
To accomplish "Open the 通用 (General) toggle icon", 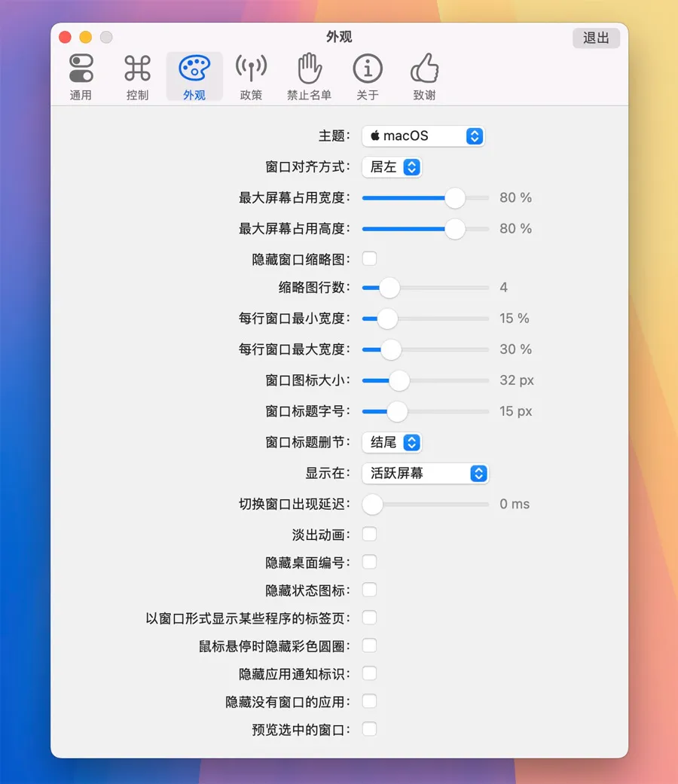I will click(81, 69).
